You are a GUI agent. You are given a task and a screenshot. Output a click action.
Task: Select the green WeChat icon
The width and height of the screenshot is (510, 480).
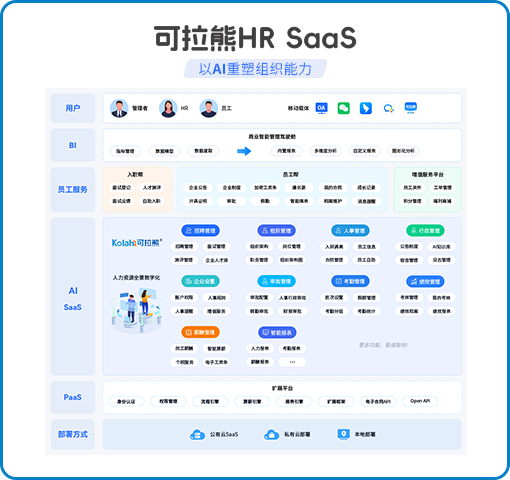(x=344, y=108)
